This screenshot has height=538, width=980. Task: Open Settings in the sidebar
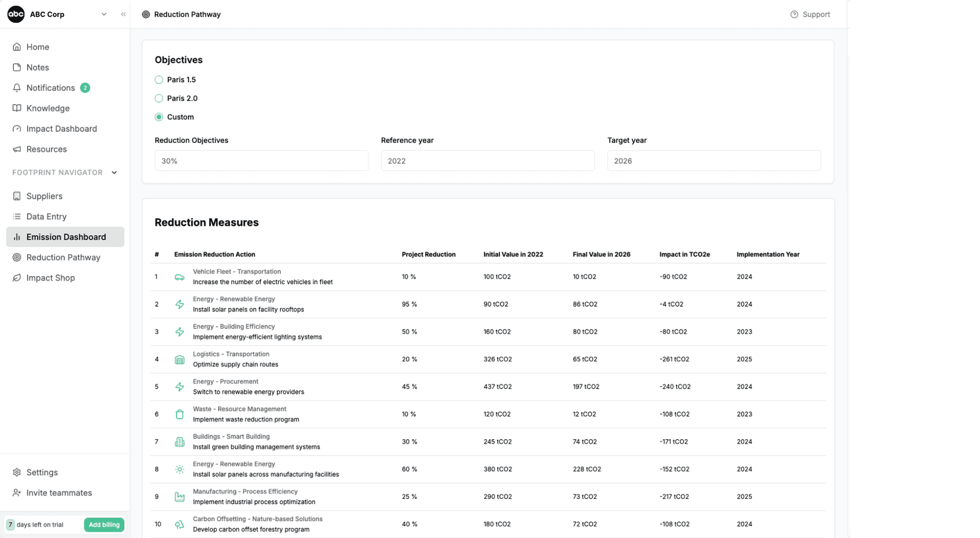point(65,473)
